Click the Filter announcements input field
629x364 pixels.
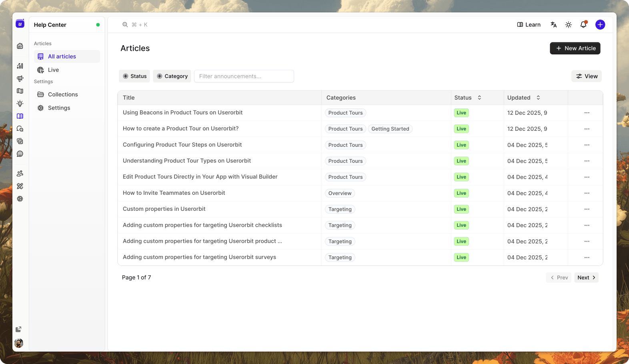244,76
